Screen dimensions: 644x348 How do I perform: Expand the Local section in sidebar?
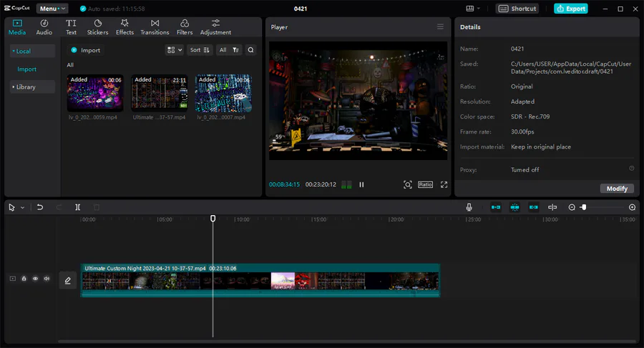point(32,51)
